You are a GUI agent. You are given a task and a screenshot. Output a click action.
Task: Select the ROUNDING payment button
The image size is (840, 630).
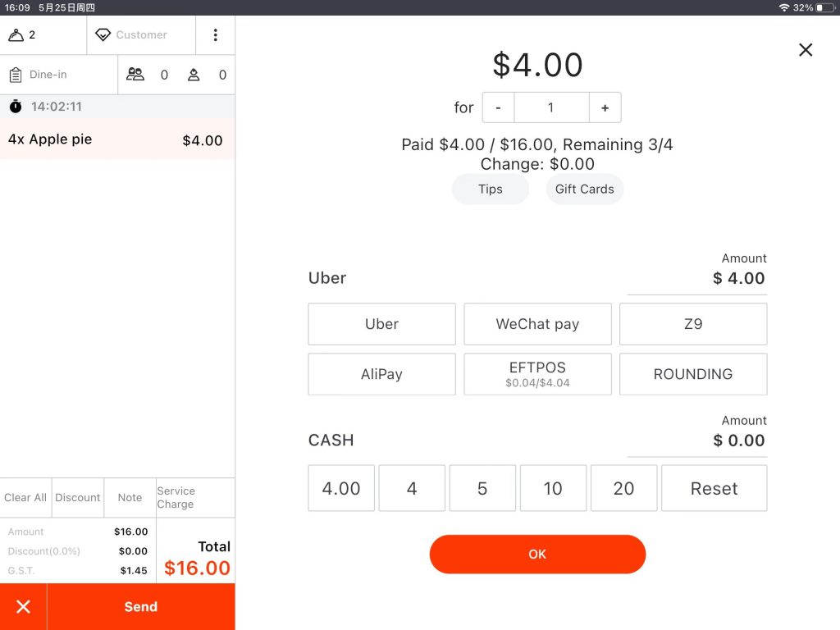pos(693,374)
